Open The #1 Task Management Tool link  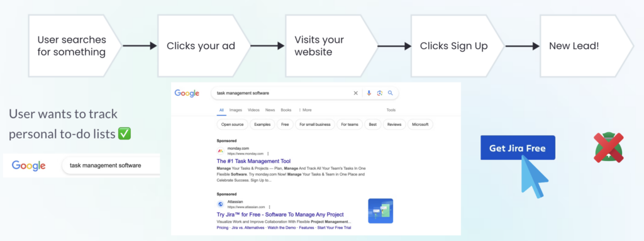coord(253,161)
